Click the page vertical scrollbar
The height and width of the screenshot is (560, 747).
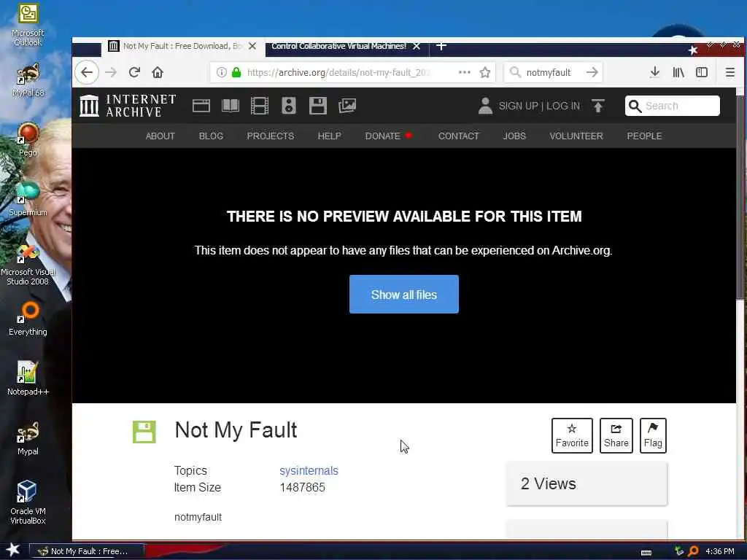point(740,198)
